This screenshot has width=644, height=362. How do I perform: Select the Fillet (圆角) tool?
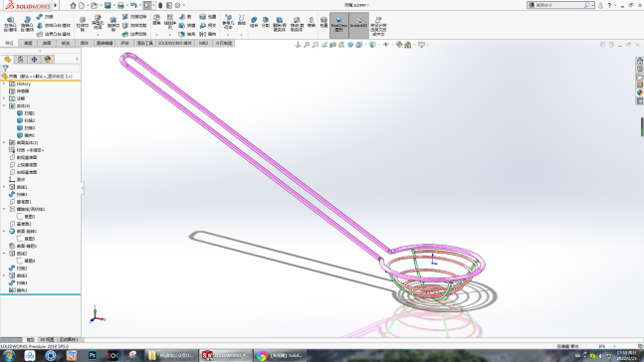coord(156,20)
